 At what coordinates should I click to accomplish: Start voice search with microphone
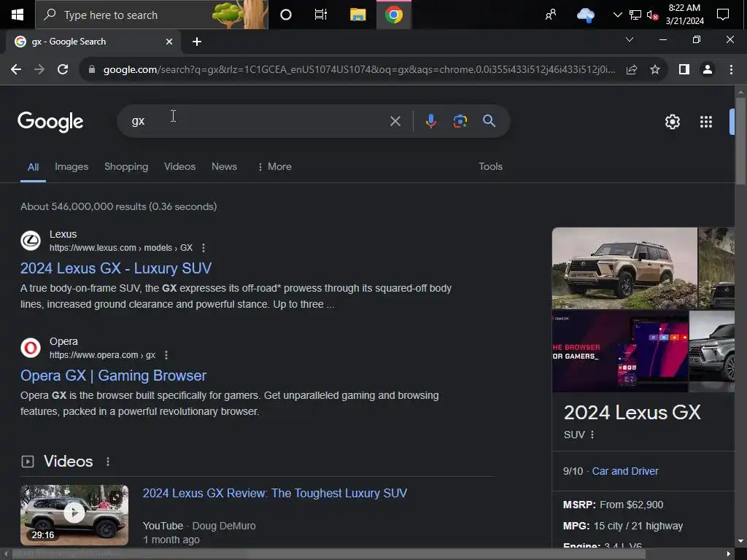[x=430, y=121]
